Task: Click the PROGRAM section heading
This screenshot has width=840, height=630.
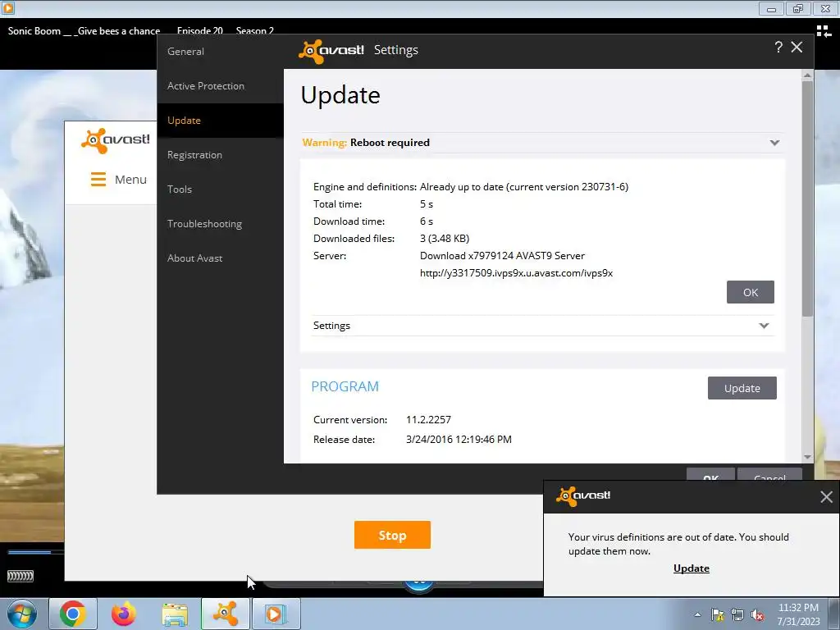Action: pyautogui.click(x=345, y=387)
